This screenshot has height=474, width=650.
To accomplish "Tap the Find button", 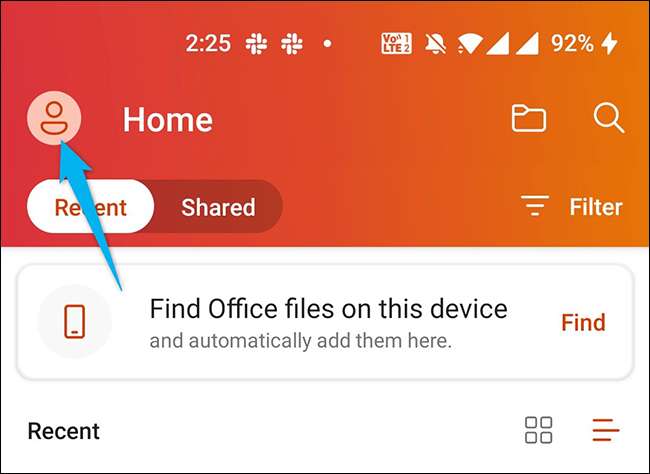I will pyautogui.click(x=583, y=322).
